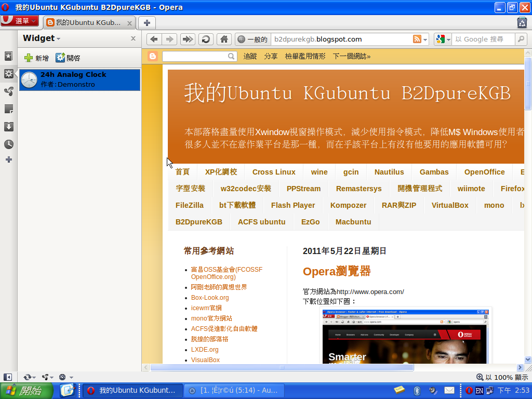Click the Google search input field
This screenshot has height=399, width=532.
click(x=483, y=39)
